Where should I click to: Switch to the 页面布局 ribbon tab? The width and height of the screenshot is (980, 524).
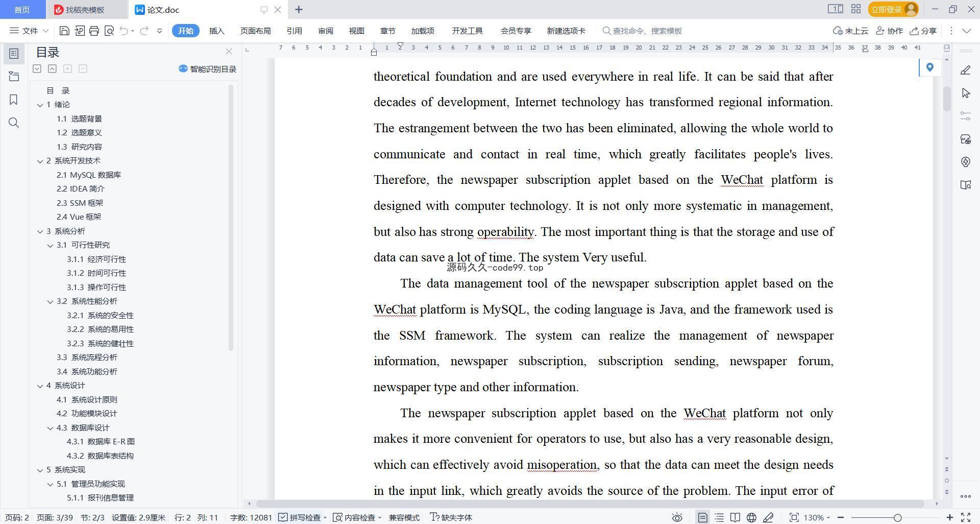pos(255,31)
